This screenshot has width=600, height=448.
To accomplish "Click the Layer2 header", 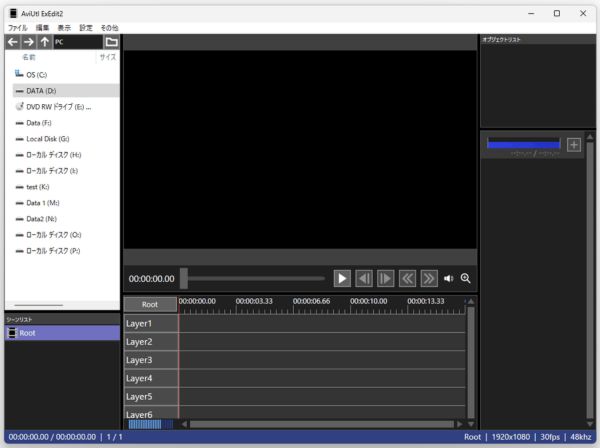I will click(x=151, y=342).
